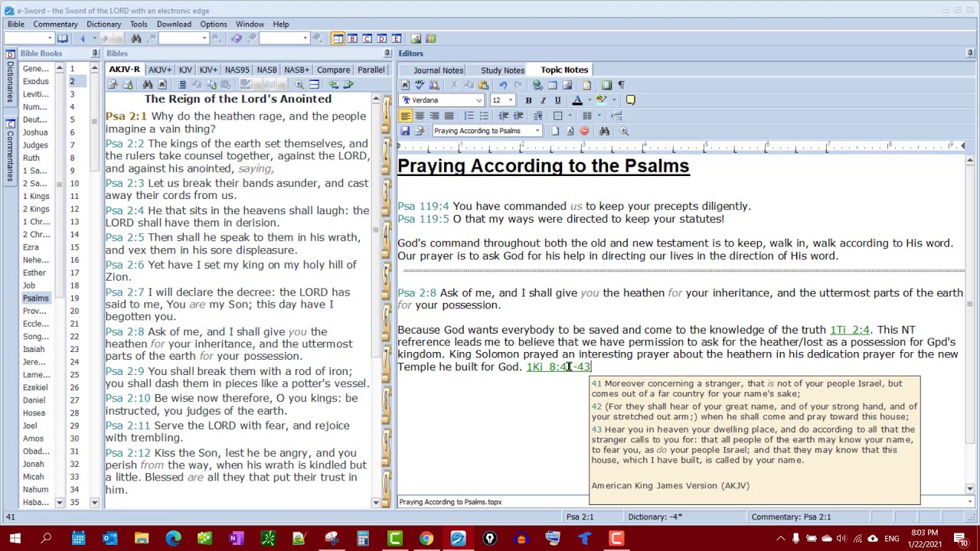Image resolution: width=980 pixels, height=551 pixels.
Task: Run the spell check tool
Action: click(420, 85)
